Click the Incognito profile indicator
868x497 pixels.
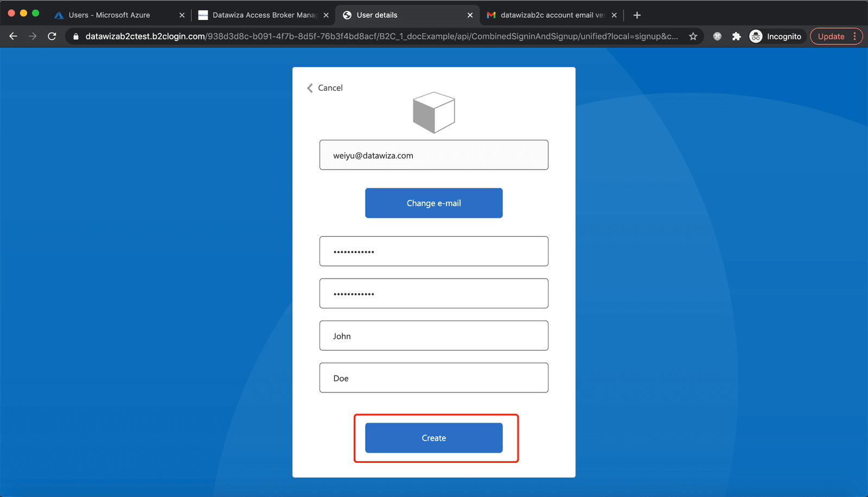776,36
